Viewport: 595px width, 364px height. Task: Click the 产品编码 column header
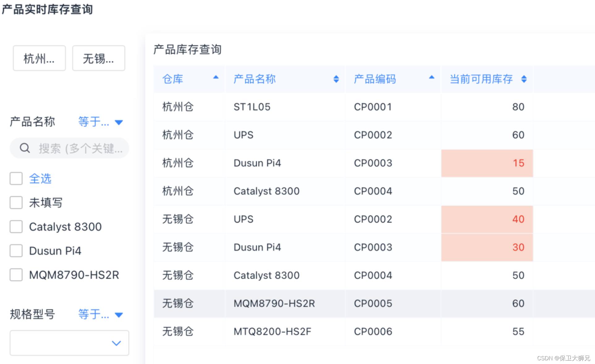tap(375, 79)
